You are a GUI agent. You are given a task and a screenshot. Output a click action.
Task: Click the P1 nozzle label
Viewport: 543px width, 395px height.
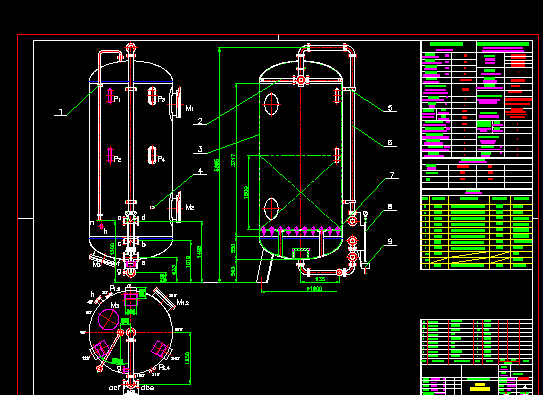click(117, 100)
